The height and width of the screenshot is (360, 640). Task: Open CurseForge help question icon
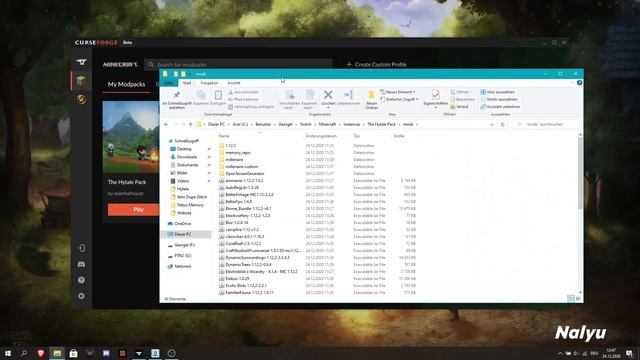(81, 280)
